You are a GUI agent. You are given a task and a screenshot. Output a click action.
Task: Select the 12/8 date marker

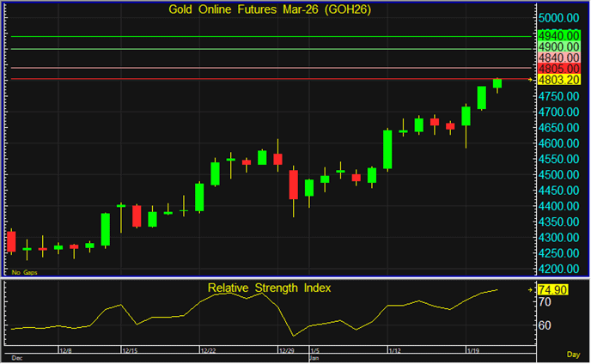64,350
